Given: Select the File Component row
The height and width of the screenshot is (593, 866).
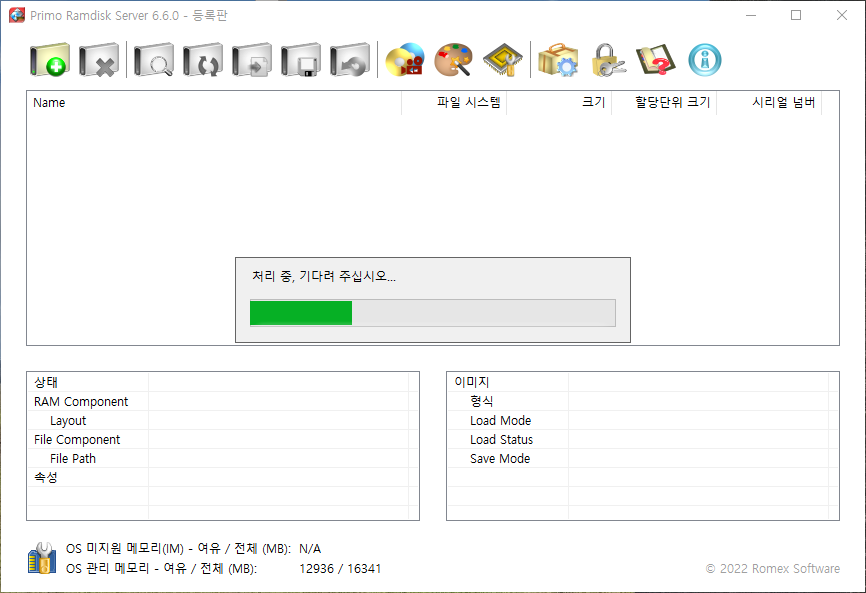Looking at the screenshot, I should 223,440.
